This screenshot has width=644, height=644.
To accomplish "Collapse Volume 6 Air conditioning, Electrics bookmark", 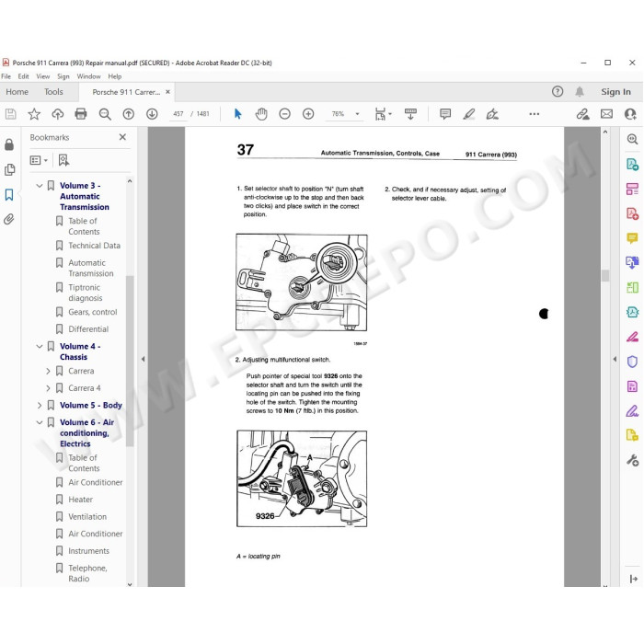I will (40, 422).
